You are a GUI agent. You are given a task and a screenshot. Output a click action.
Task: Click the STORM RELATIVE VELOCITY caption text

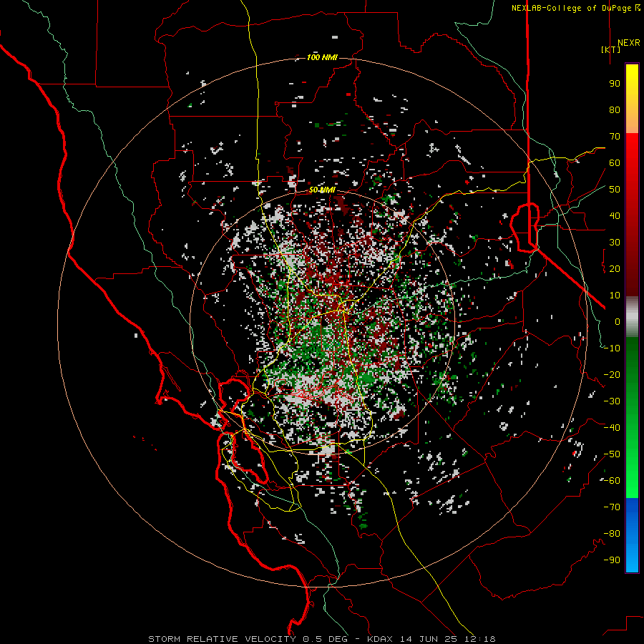coord(222,639)
